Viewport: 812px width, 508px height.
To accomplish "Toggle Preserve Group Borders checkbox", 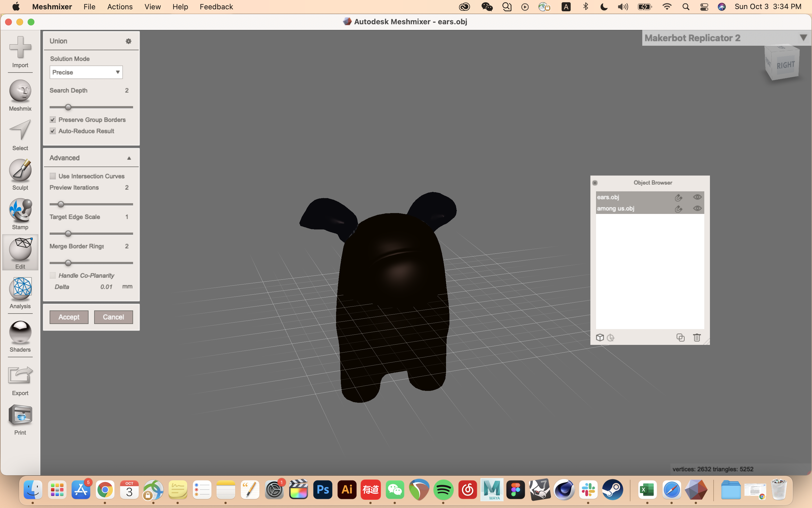I will click(53, 120).
